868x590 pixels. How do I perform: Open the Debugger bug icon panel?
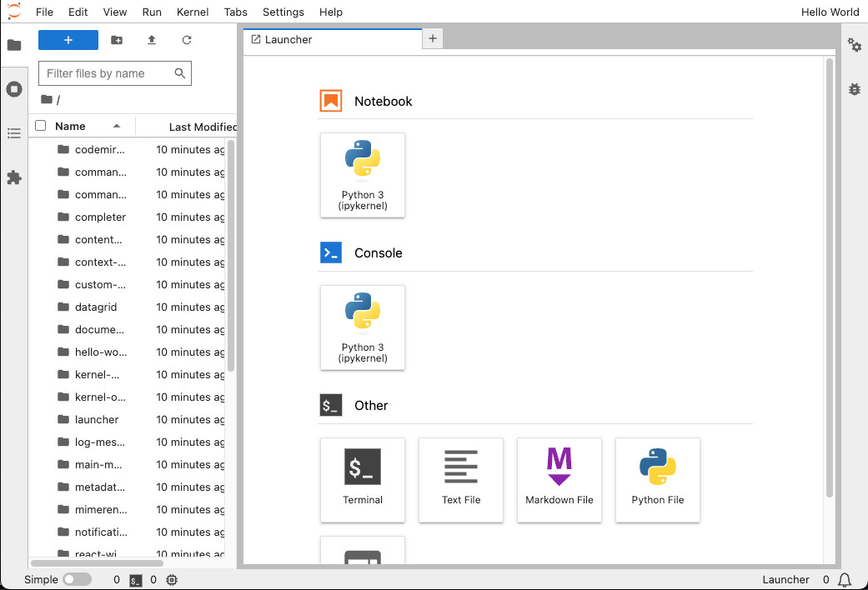coord(854,88)
